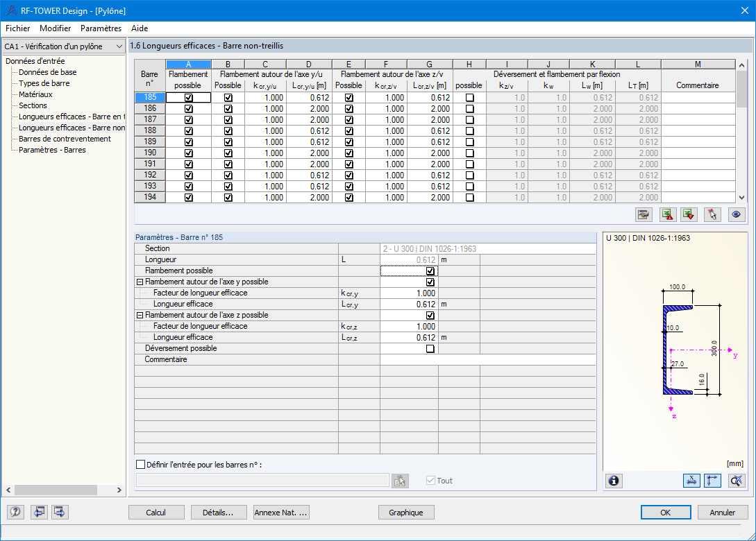Toggle z/v buckling checkbox for barre 188

tap(348, 131)
